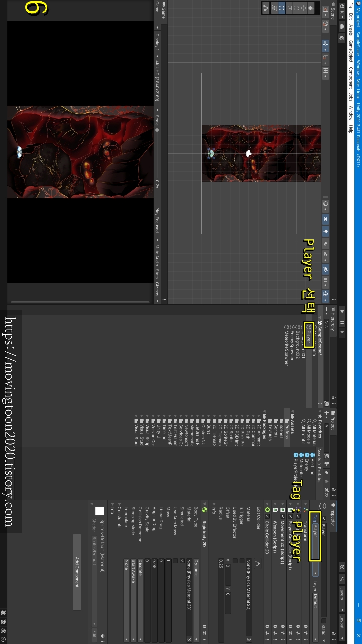362x644 pixels.
Task: Open custom editor tools icon in Scene toolbar
Action: [x=266, y=8]
